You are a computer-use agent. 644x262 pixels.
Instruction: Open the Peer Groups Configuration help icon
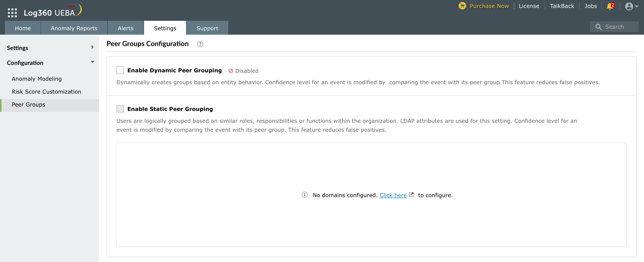point(200,44)
